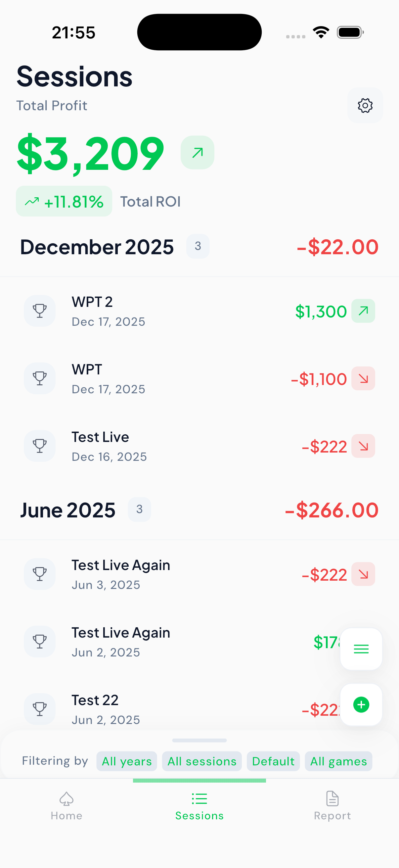
Task: Tap the trophy icon for Test 22
Action: click(40, 709)
